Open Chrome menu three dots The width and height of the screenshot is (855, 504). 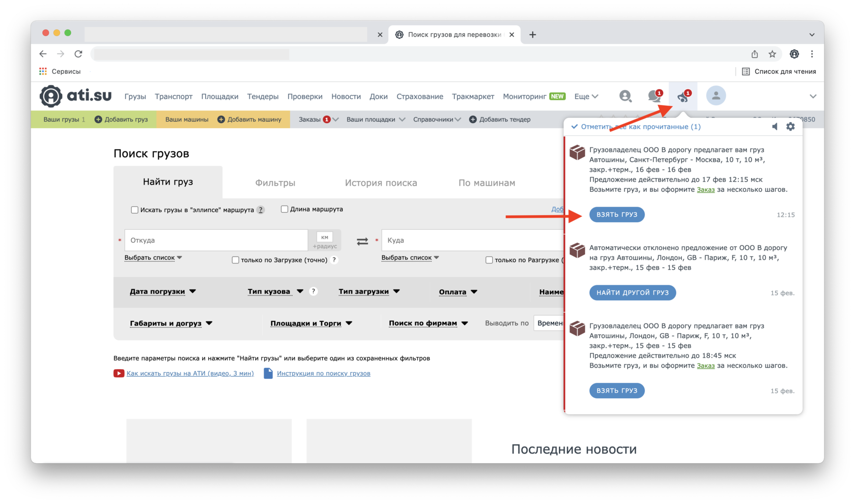coord(812,54)
